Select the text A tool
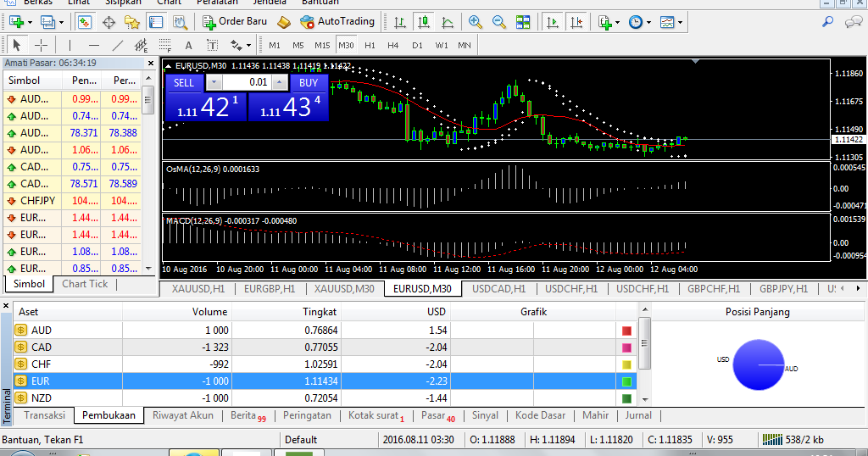Screen dimensions: 868x456 point(189,46)
